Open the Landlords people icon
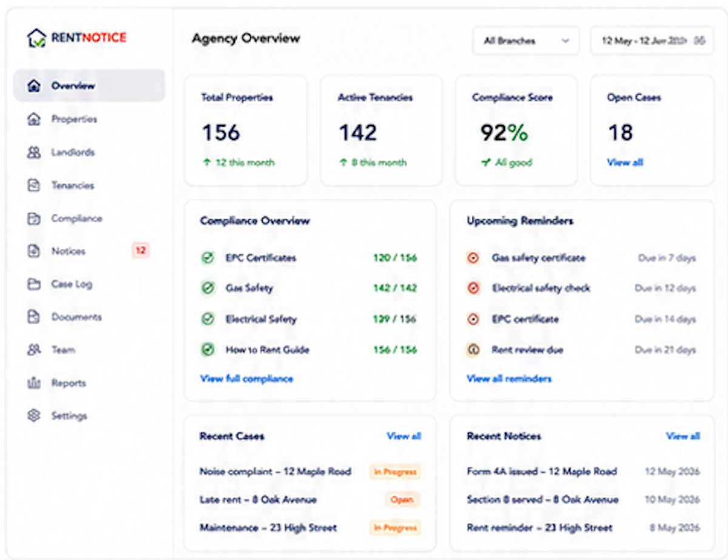Image resolution: width=728 pixels, height=560 pixels. pos(34,152)
